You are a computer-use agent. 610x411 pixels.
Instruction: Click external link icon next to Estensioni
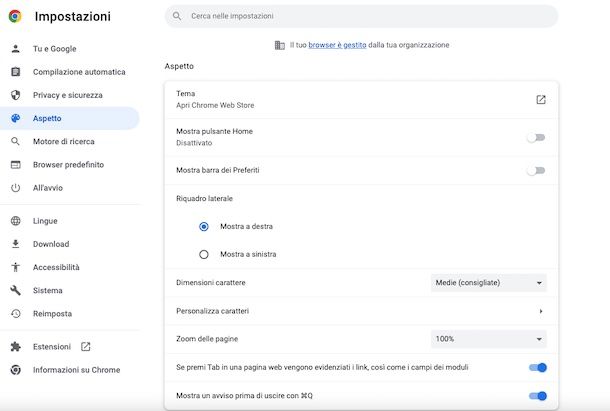[86, 346]
